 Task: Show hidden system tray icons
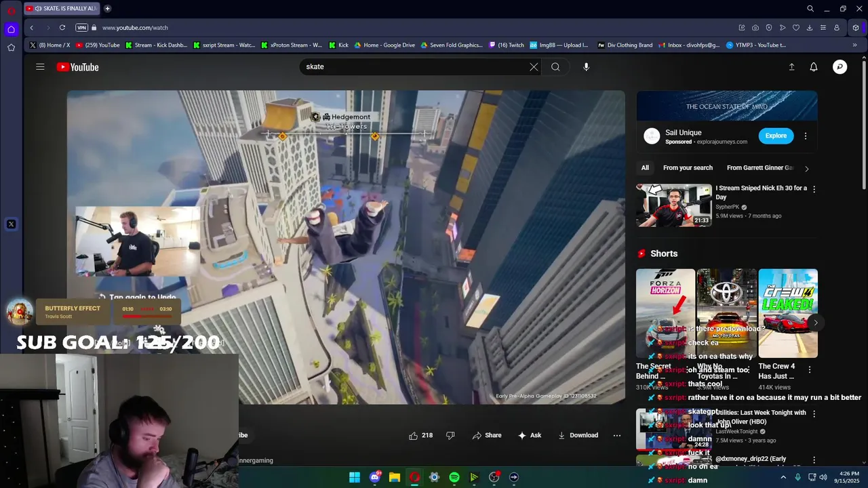[x=783, y=477]
